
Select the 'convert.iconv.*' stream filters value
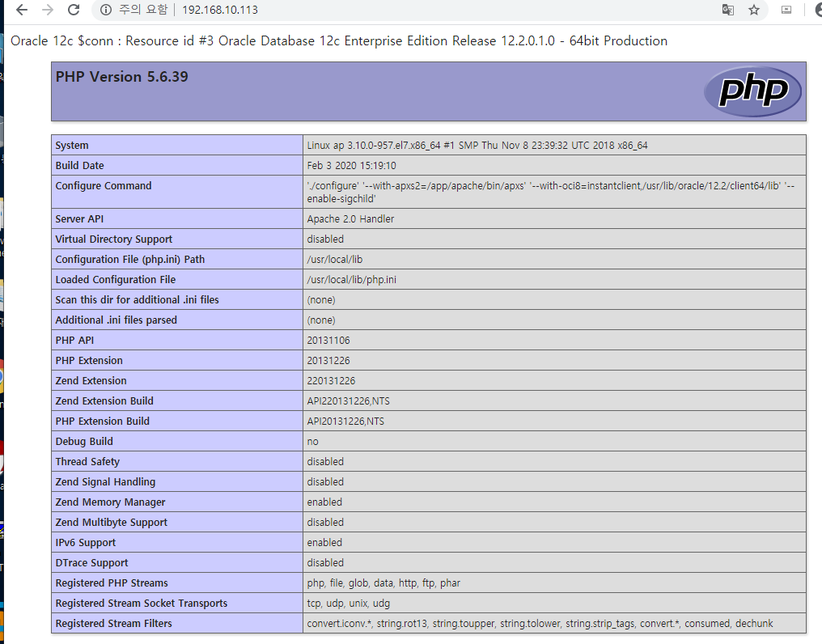coord(540,624)
